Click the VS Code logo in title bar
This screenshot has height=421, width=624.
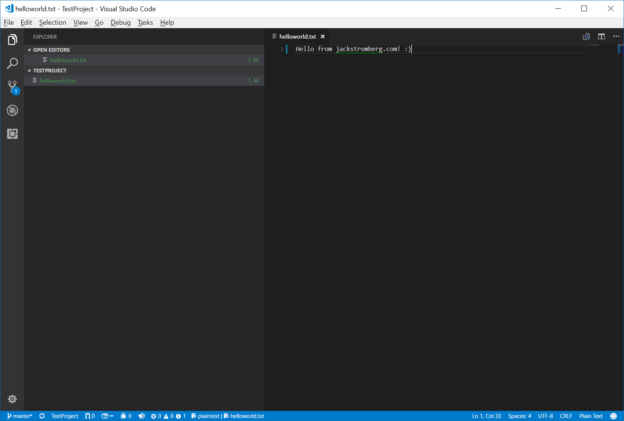tap(9, 8)
